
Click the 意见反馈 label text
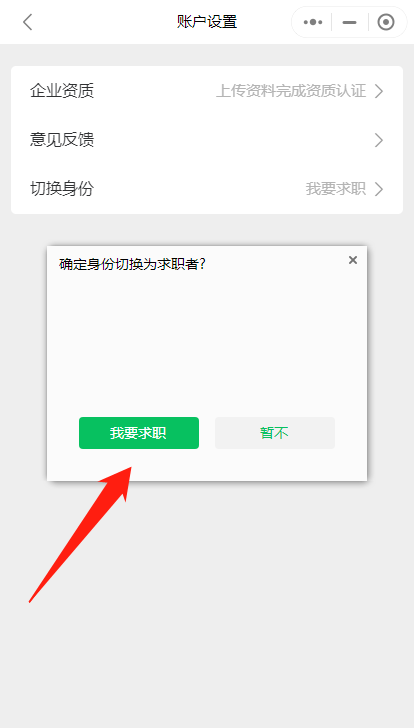62,140
